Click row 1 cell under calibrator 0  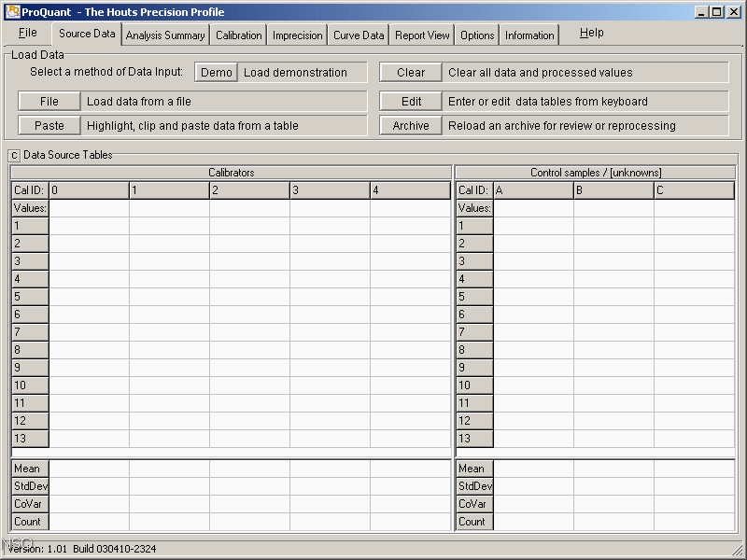click(89, 226)
